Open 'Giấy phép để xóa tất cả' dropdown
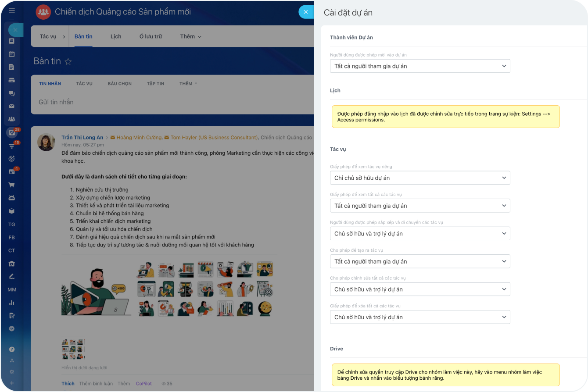 click(x=420, y=317)
